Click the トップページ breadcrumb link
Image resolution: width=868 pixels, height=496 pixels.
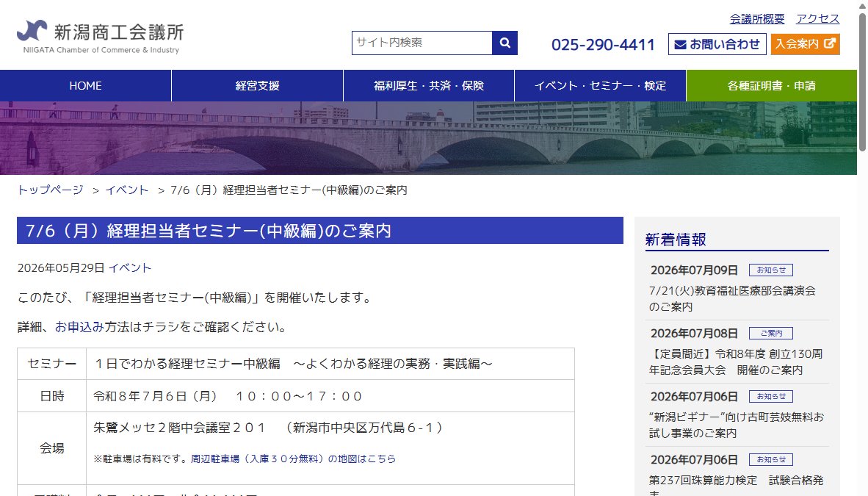click(x=51, y=190)
